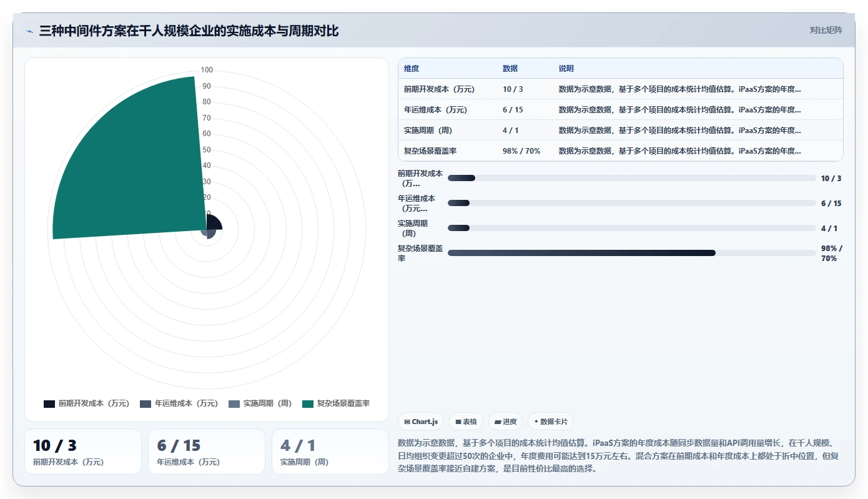Click the 50 axis label on chart

pos(207,150)
